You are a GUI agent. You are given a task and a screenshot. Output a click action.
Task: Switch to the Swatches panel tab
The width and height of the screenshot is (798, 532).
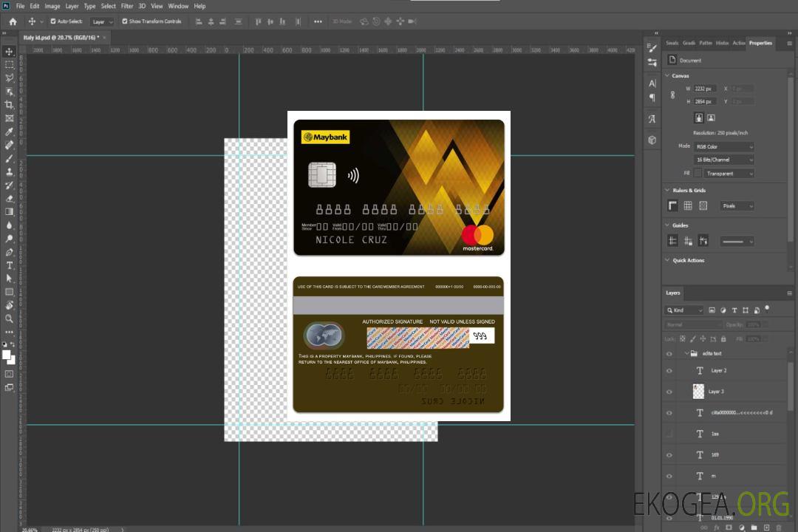click(672, 44)
